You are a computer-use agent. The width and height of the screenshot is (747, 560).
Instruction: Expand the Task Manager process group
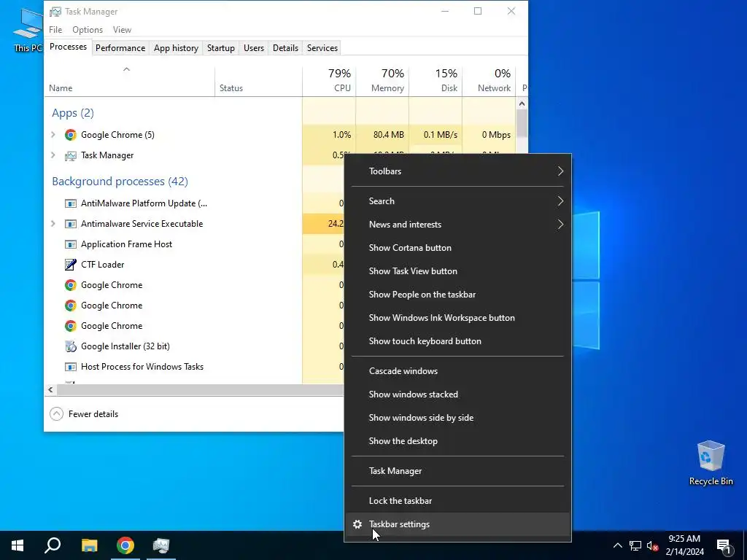click(x=53, y=155)
